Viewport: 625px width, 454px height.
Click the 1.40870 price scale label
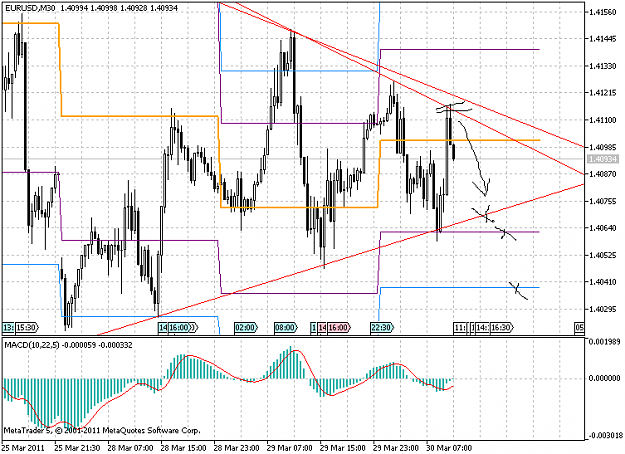[x=603, y=174]
